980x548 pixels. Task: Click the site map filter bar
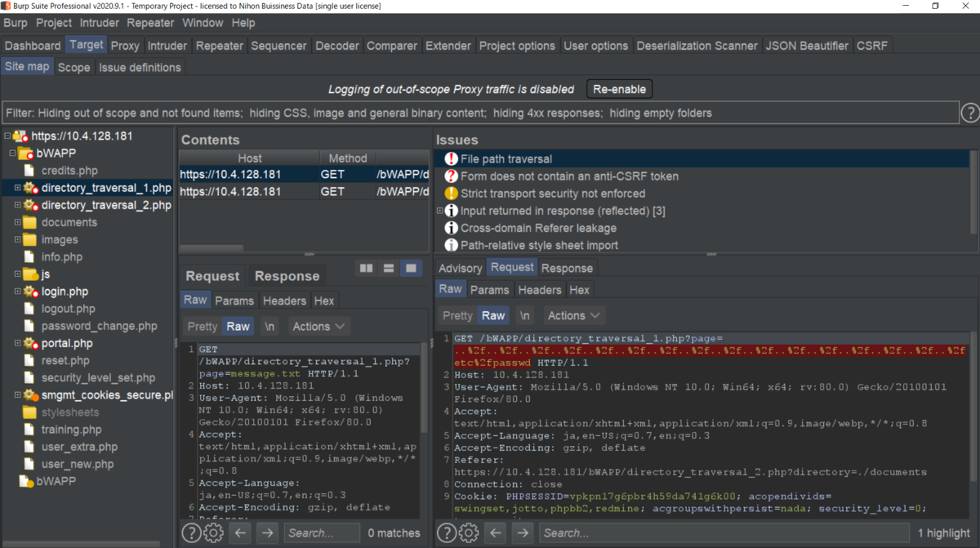[x=480, y=113]
